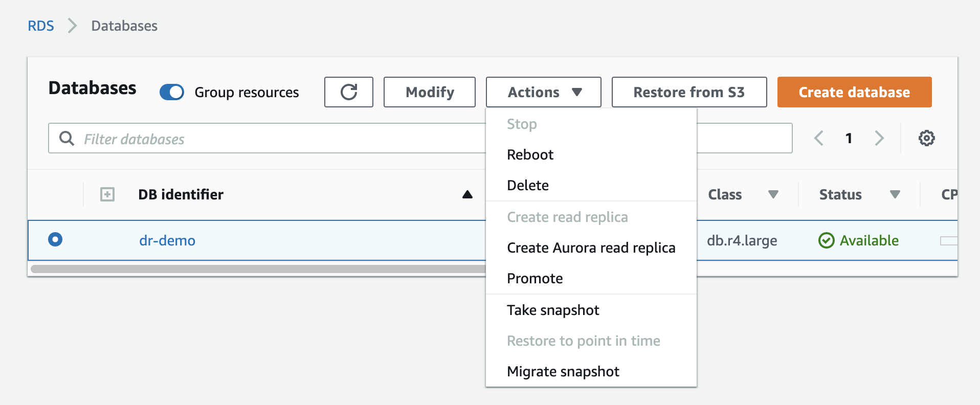Sort by DB identifier ascending arrow

pos(467,194)
